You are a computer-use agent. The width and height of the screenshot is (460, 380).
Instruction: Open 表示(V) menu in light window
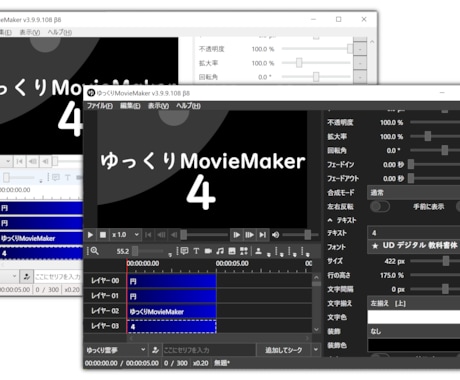tap(30, 32)
